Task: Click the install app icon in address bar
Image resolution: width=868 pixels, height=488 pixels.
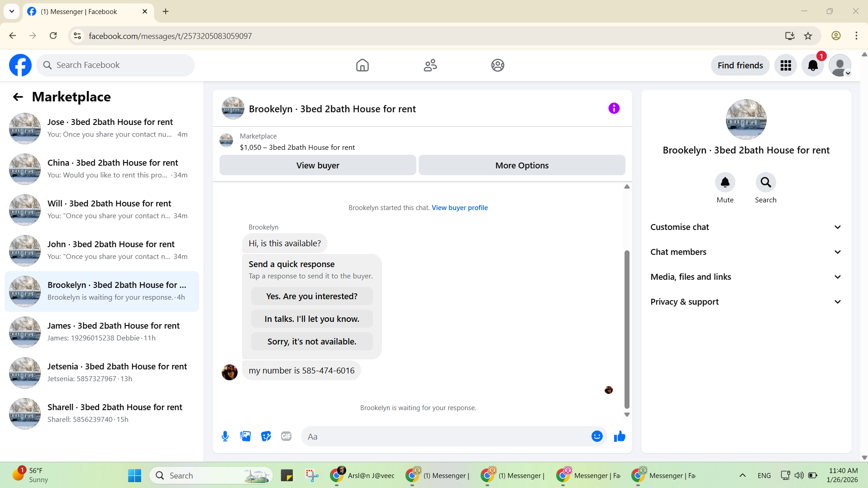Action: [790, 36]
